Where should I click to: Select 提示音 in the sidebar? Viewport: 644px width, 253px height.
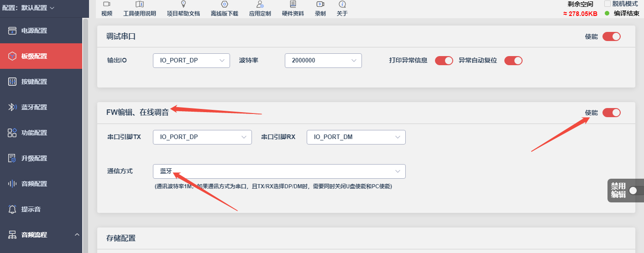[41, 209]
